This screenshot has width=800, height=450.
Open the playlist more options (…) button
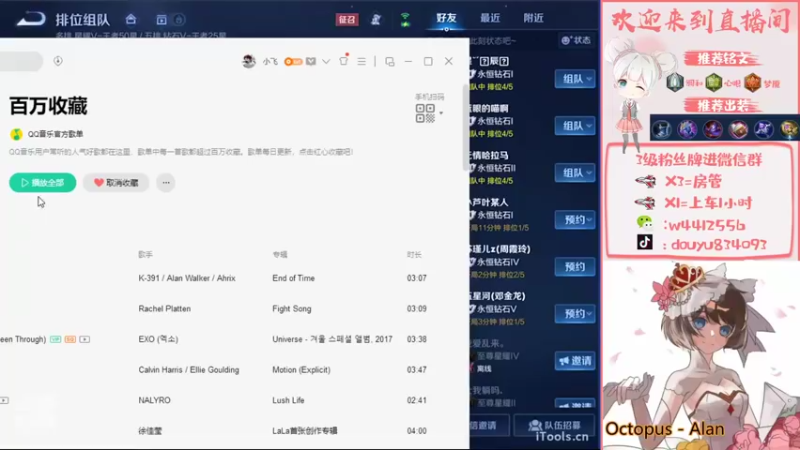point(166,183)
